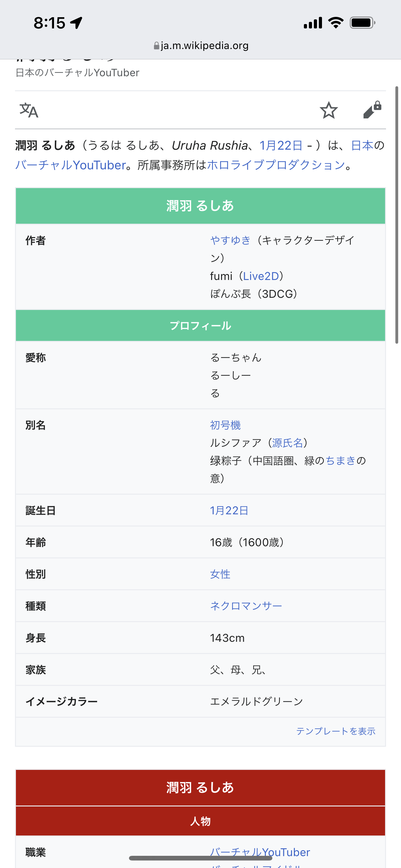Open the 日本 link in intro
The height and width of the screenshot is (868, 401).
(x=362, y=145)
